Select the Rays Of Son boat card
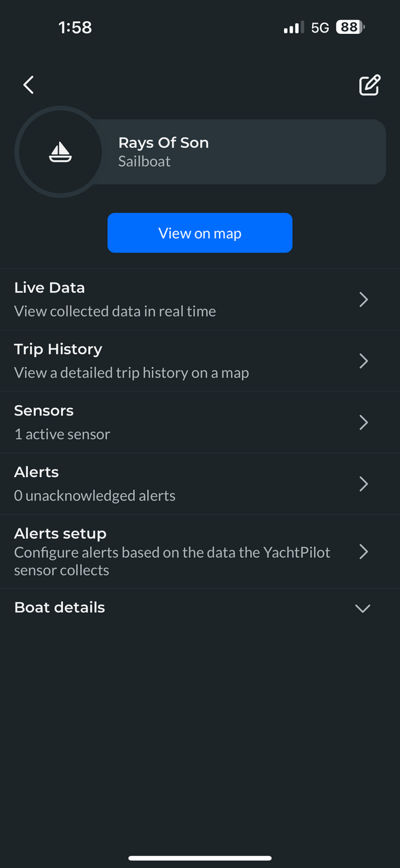 click(x=201, y=152)
